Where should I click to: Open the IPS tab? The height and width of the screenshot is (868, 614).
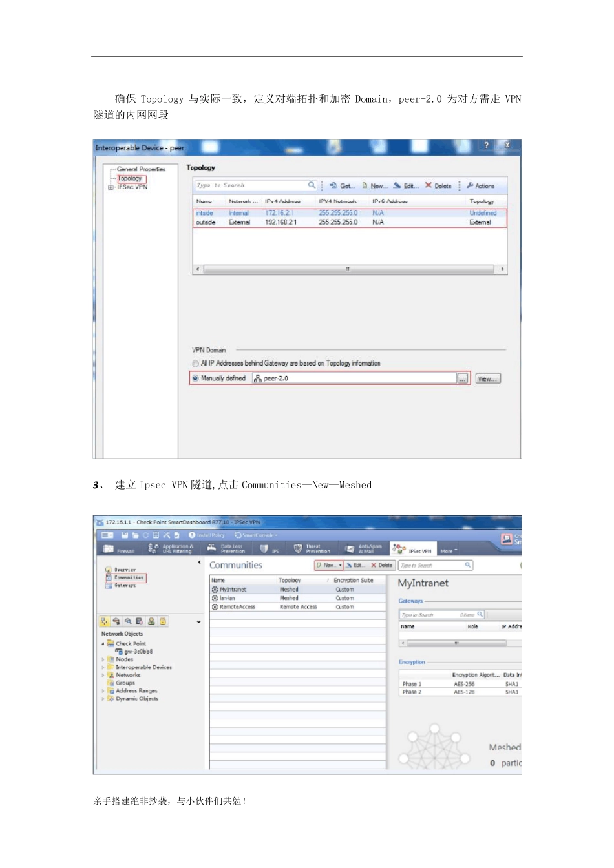tap(270, 549)
